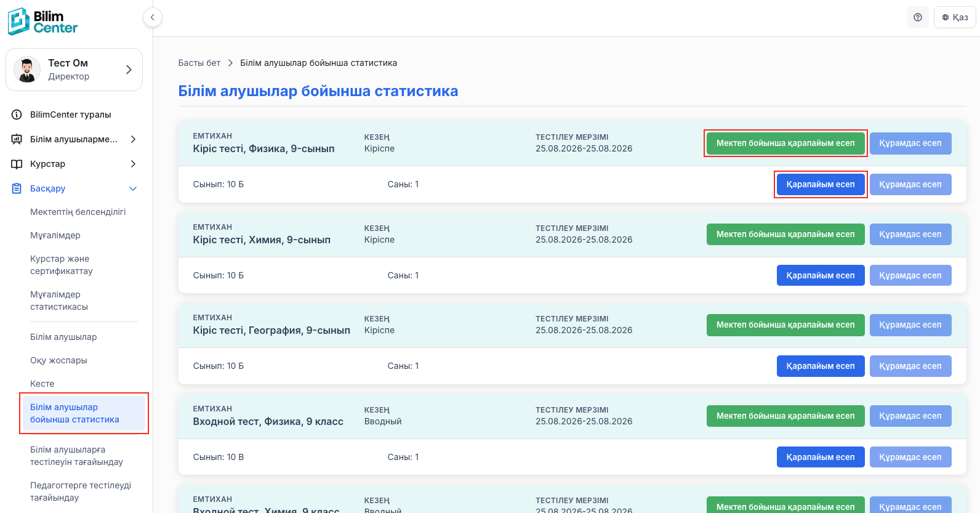Click Входной тест, Физика, 9 класс title
This screenshot has height=513, width=980.
(268, 422)
